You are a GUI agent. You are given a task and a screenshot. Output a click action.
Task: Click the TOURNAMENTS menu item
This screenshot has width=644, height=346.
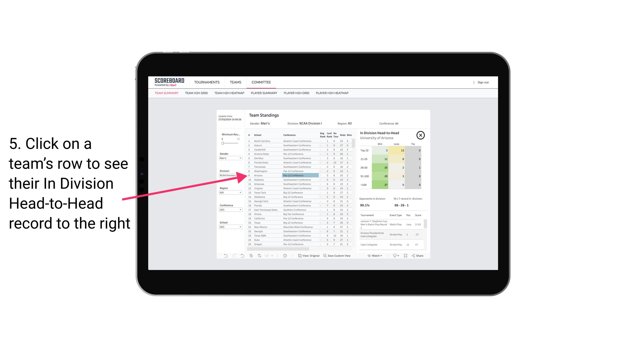coord(207,82)
